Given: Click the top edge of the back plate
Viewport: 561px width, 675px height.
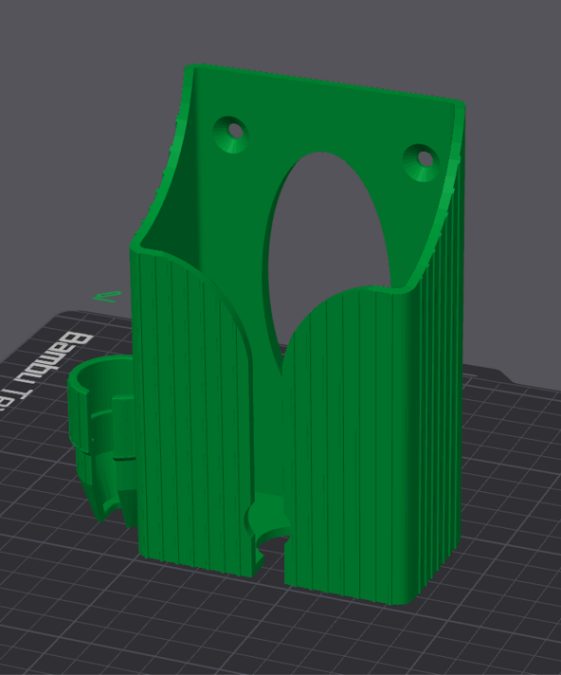Looking at the screenshot, I should (325, 84).
